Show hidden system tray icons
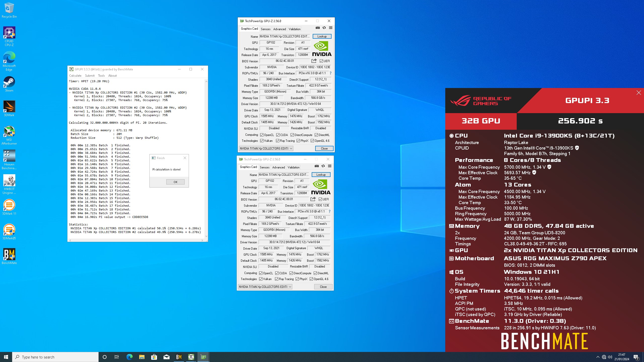Image resolution: width=644 pixels, height=362 pixels. coord(598,357)
